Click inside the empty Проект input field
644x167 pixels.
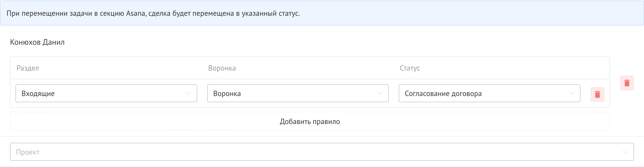(150, 151)
